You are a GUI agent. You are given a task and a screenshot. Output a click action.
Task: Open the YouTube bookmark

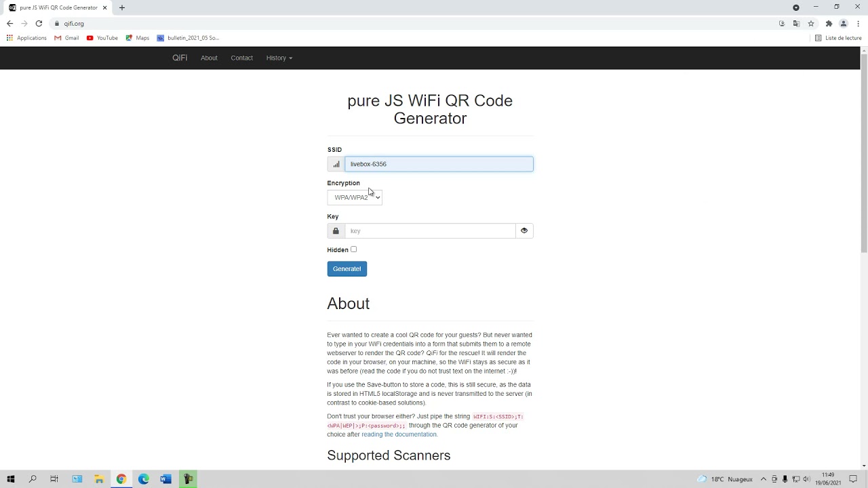point(102,38)
